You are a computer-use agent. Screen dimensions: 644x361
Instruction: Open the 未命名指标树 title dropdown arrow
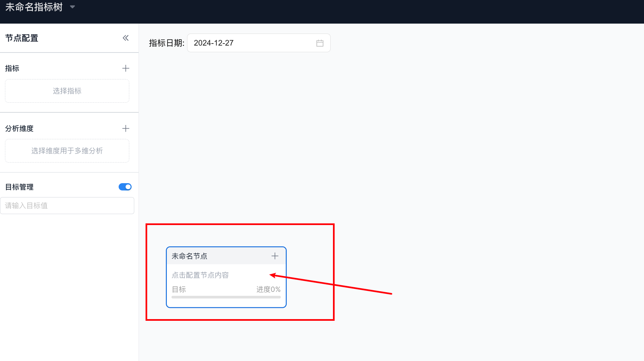[x=72, y=7]
